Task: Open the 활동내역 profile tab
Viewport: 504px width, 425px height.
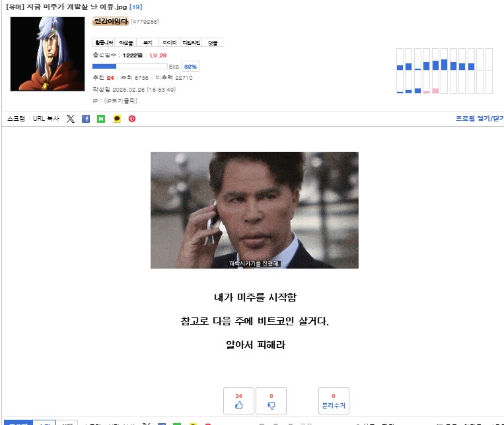Action: [104, 42]
